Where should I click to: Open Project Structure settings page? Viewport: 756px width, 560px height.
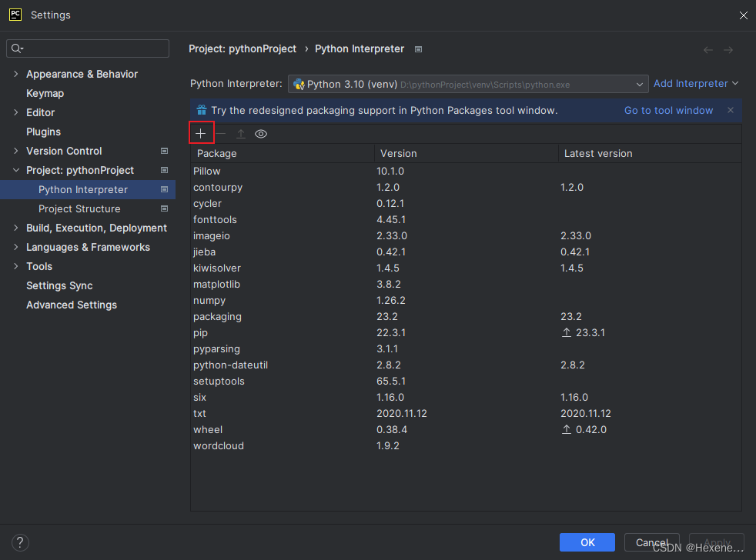pyautogui.click(x=79, y=208)
